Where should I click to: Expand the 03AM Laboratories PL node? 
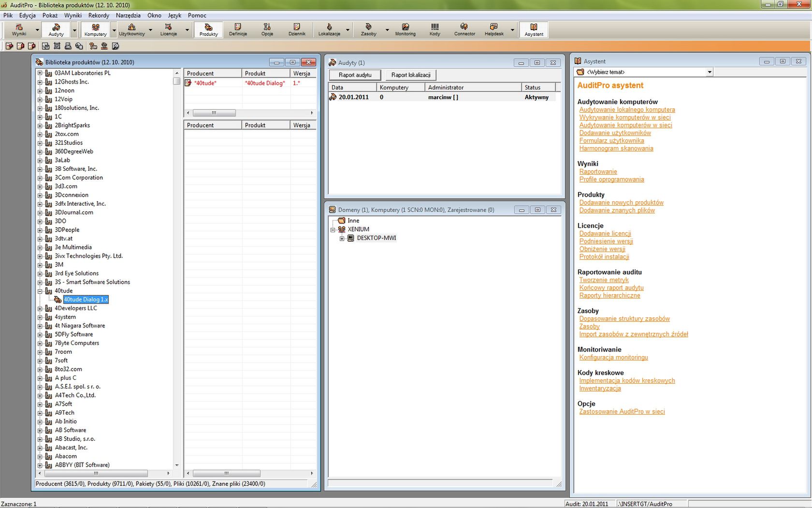(40, 73)
